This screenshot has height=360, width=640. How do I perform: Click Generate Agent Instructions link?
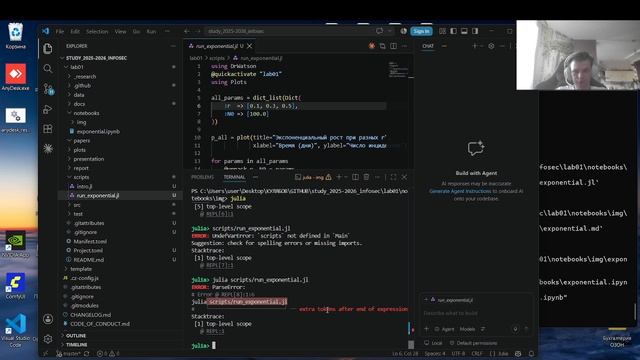[x=460, y=191]
